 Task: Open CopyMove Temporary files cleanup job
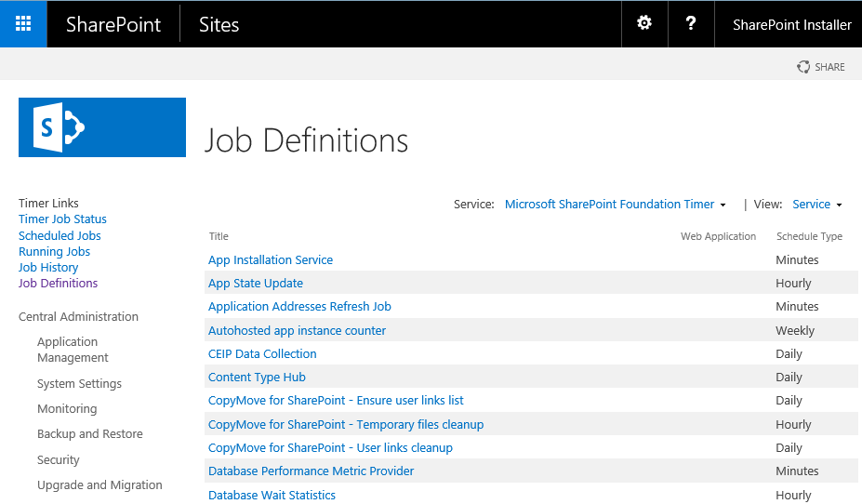(346, 425)
